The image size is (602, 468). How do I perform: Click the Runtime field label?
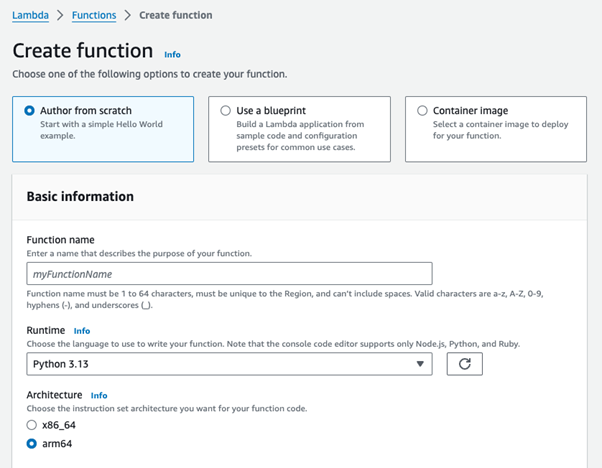[x=46, y=331]
